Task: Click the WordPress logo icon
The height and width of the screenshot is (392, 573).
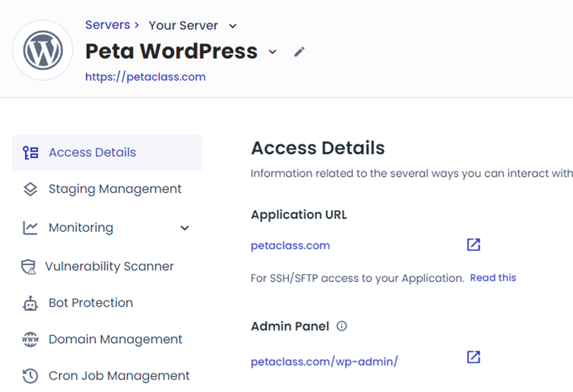Action: pos(43,51)
